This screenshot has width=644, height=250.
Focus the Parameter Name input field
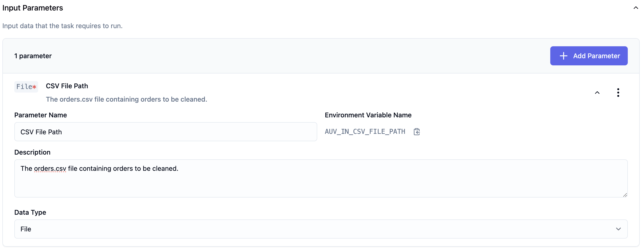click(166, 132)
